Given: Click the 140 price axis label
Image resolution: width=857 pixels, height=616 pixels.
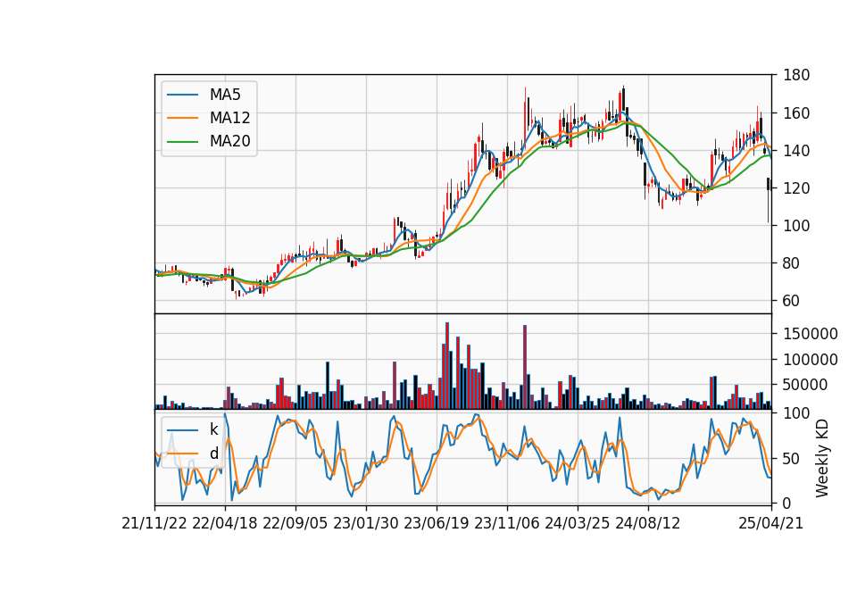Looking at the screenshot, I should (x=797, y=150).
